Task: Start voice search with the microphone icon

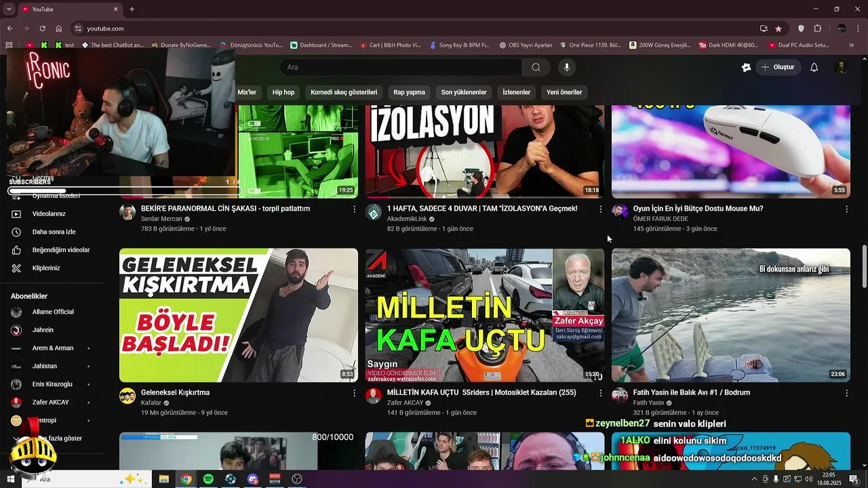Action: coord(567,67)
